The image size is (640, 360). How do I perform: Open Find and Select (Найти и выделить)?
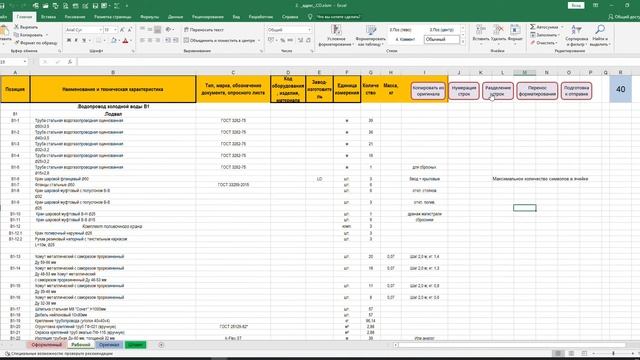click(600, 36)
